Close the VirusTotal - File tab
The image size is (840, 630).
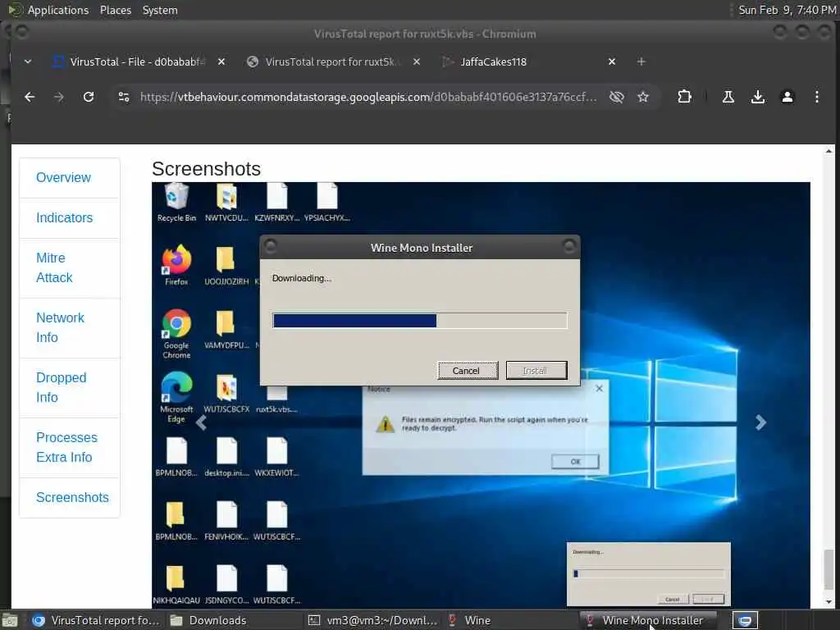(x=221, y=62)
